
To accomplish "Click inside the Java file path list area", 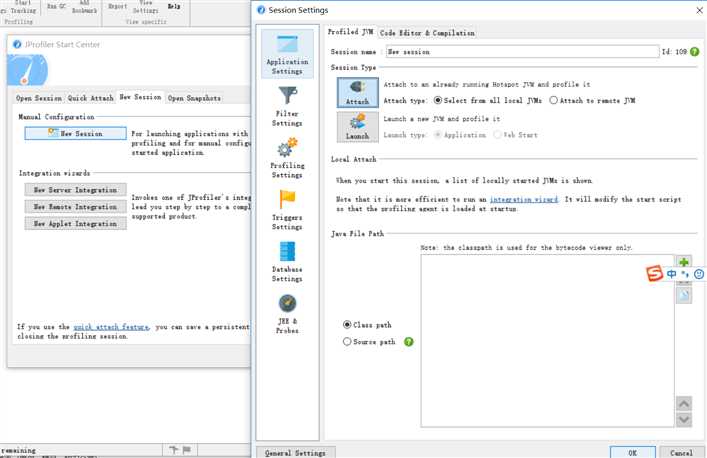I will point(547,341).
